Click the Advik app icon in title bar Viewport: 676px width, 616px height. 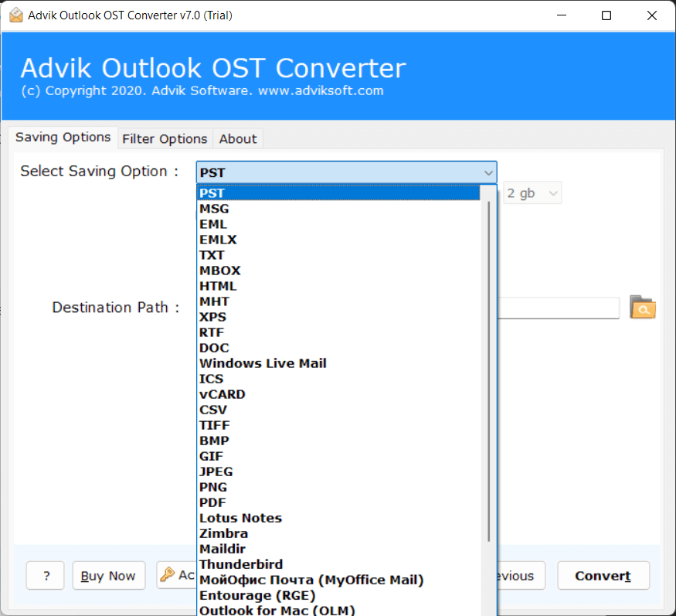15,15
